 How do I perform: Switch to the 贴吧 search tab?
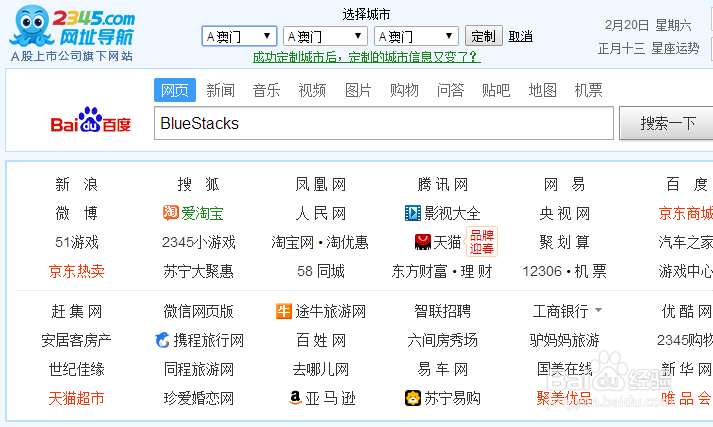[x=496, y=90]
